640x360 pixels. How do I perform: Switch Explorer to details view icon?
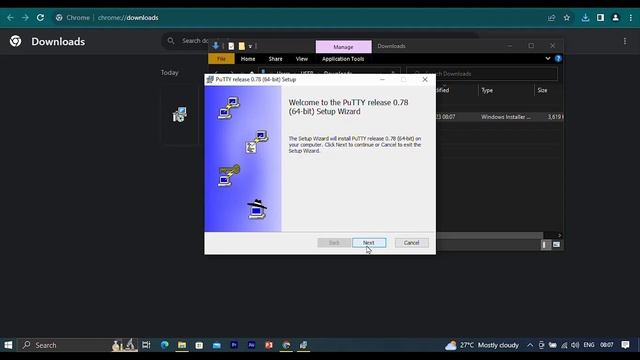click(x=546, y=244)
